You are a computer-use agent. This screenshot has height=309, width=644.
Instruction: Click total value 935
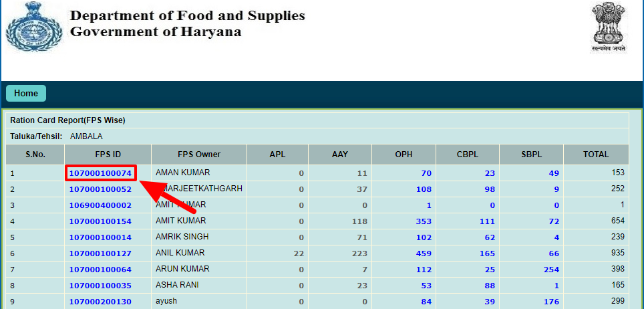coord(617,253)
